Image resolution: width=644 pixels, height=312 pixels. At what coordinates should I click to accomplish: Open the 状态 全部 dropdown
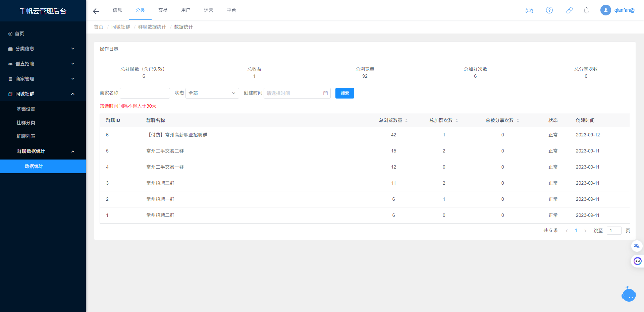tap(212, 93)
